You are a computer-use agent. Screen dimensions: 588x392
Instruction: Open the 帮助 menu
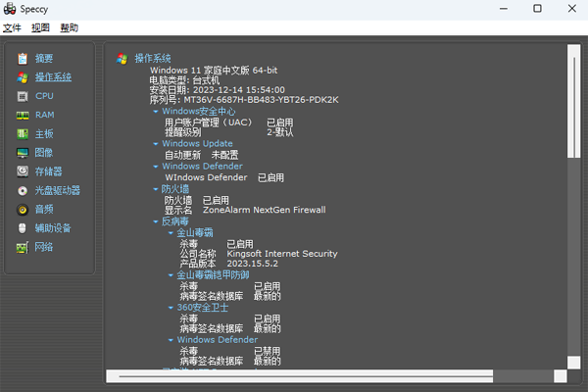70,27
